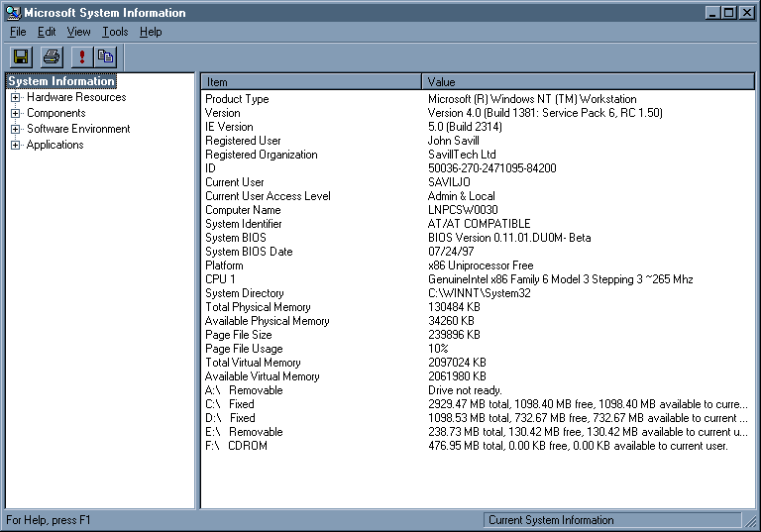
Task: Click the Copy documents toolbar icon
Action: [x=105, y=56]
